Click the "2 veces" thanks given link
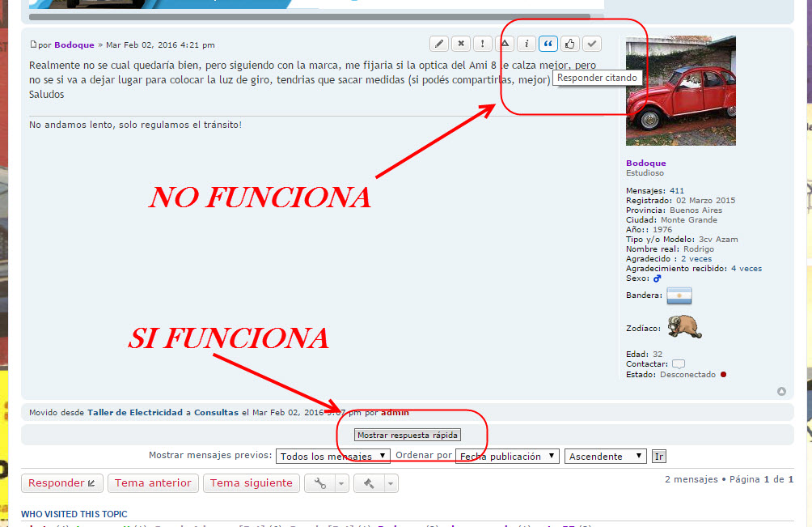 696,258
